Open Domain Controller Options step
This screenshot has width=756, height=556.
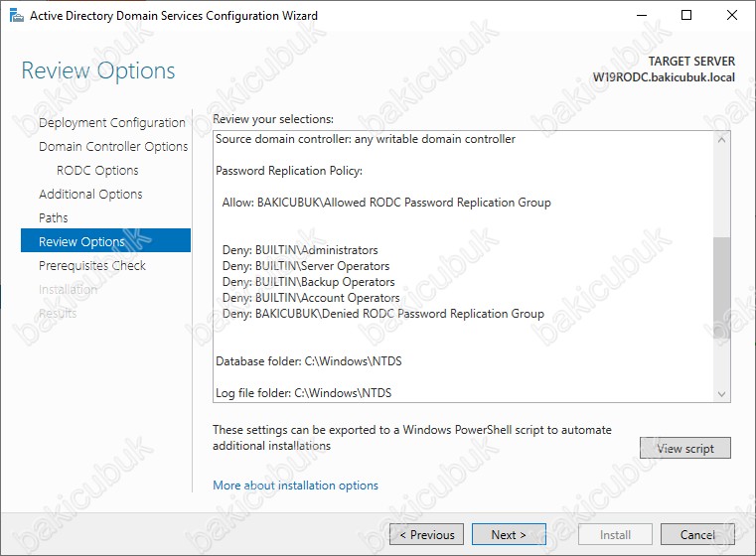pos(113,147)
